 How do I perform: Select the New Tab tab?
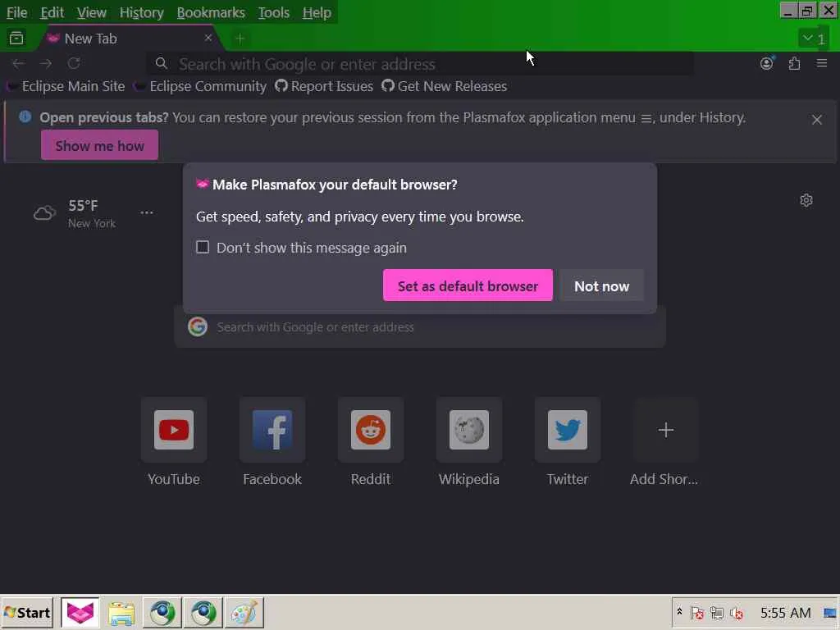(x=129, y=39)
